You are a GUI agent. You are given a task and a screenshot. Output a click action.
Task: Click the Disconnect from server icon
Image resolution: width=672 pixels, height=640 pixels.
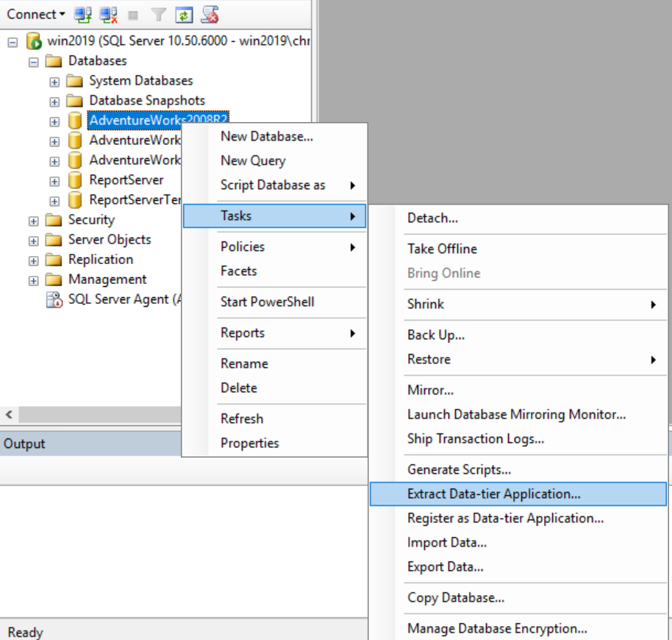click(x=107, y=14)
